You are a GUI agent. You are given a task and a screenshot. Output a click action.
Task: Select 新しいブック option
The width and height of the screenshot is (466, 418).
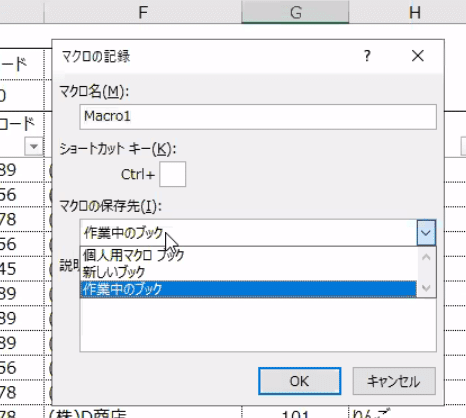point(248,272)
